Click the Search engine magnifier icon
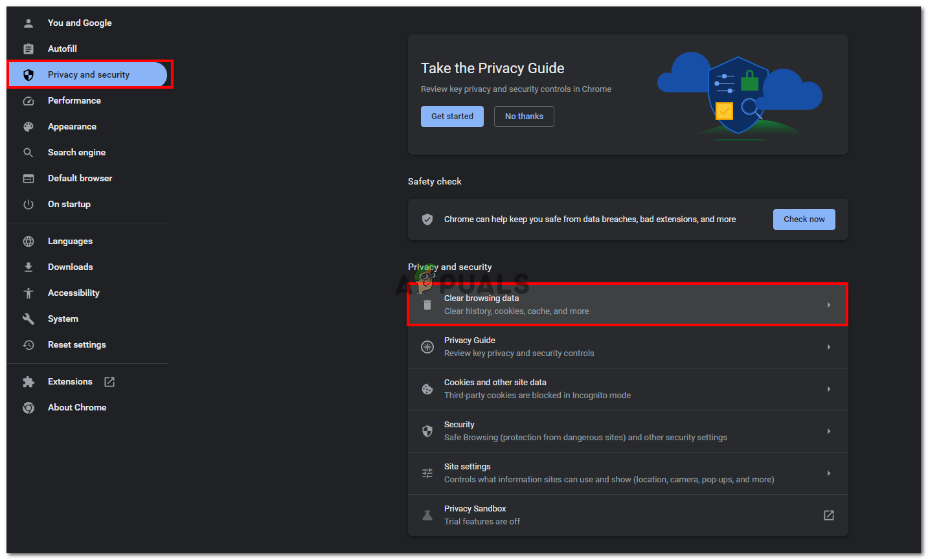The width and height of the screenshot is (928, 560). tap(28, 153)
